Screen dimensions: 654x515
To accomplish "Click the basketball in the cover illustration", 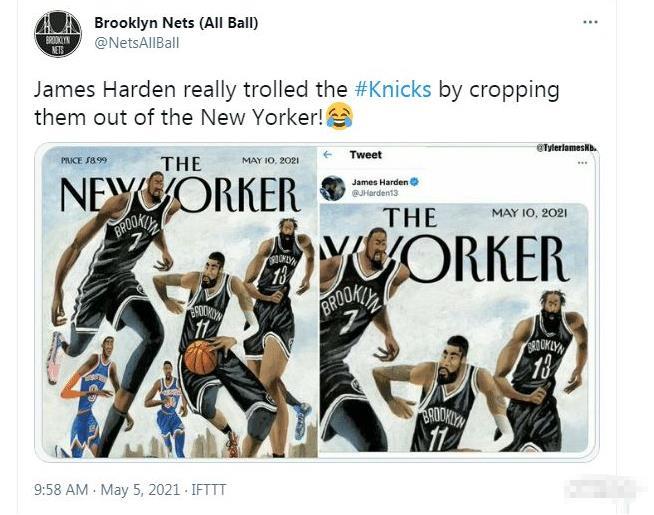I will (201, 357).
